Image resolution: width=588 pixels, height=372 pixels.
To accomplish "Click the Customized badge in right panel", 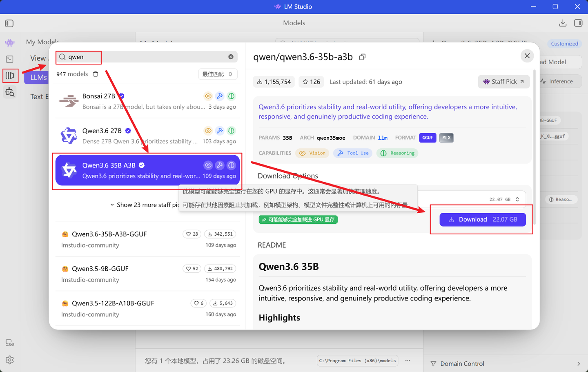I will click(564, 44).
